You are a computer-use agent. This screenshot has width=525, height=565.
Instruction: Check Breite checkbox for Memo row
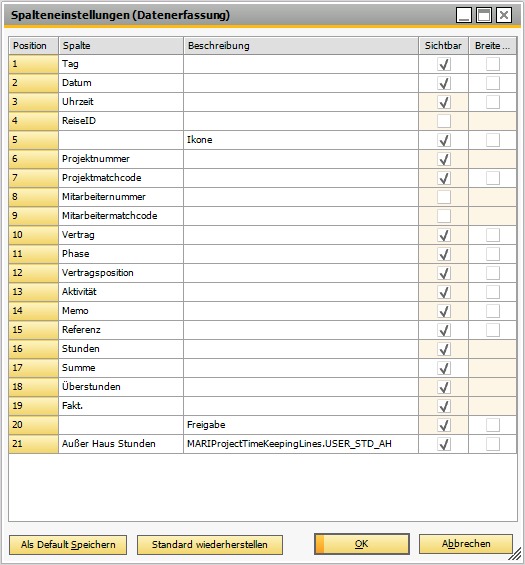point(493,311)
